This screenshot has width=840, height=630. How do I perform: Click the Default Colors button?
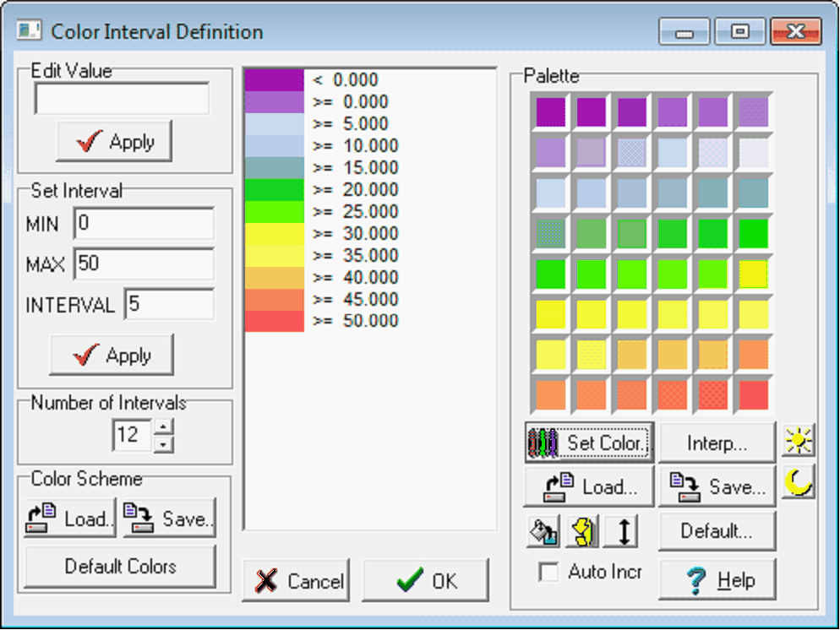point(120,566)
